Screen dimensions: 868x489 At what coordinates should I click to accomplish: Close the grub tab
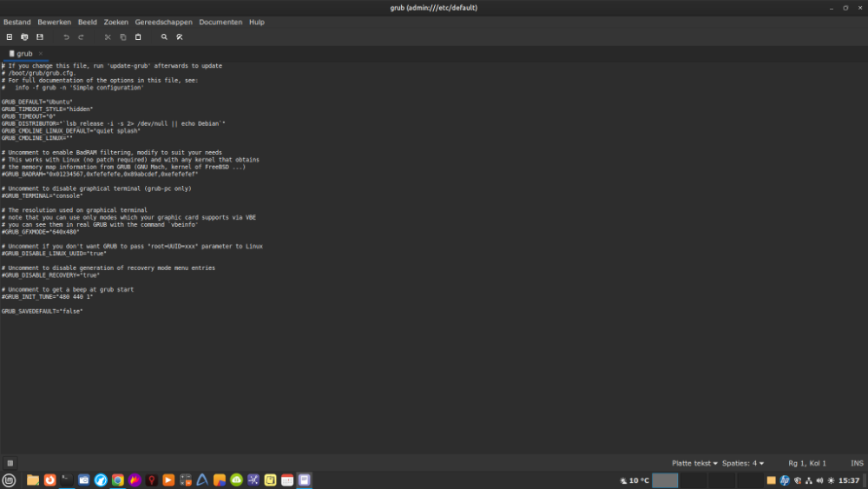[40, 54]
